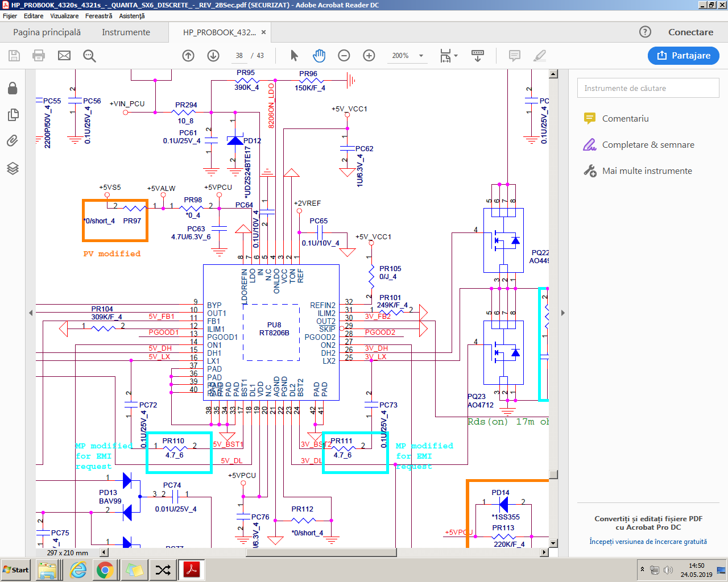This screenshot has height=582, width=728.
Task: Click the security lock panel icon
Action: tap(13, 89)
